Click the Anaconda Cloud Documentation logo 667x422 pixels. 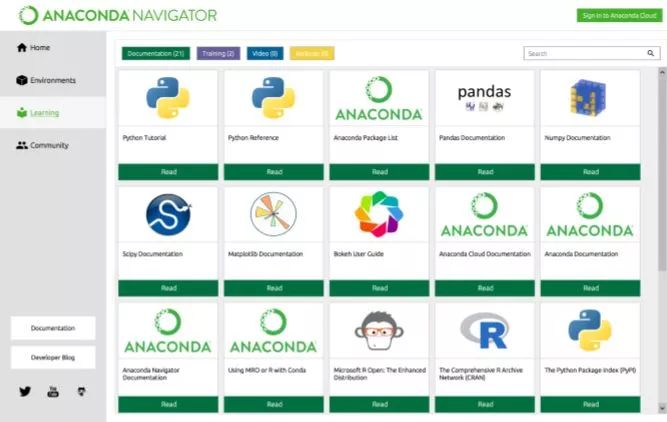pyautogui.click(x=484, y=215)
